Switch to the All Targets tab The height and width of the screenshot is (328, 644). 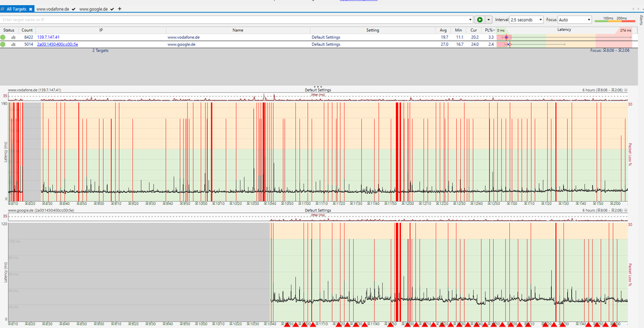point(17,8)
